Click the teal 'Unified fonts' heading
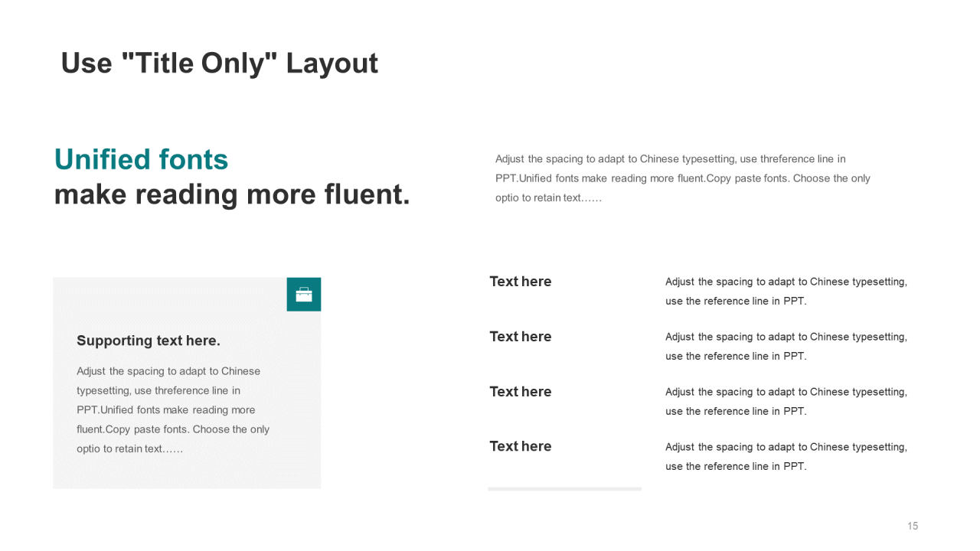 [141, 159]
